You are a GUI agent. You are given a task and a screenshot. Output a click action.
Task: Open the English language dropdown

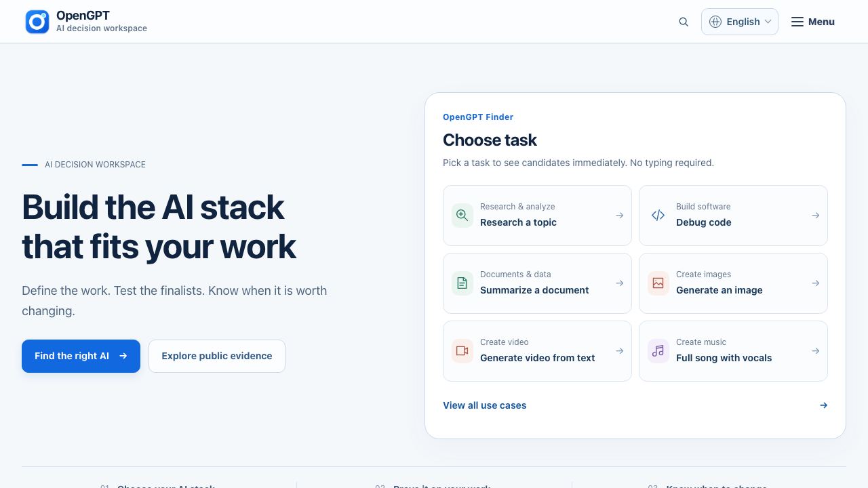point(740,22)
